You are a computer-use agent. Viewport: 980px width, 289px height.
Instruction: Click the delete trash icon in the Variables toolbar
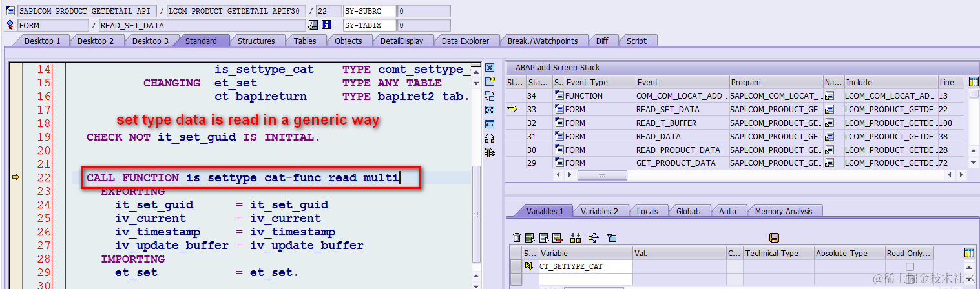pos(516,238)
